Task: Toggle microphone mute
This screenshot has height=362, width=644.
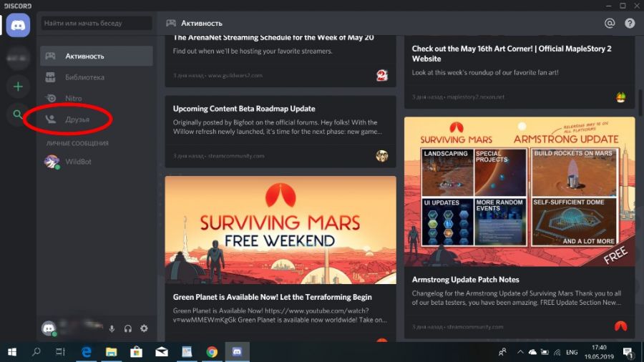Action: coord(112,328)
